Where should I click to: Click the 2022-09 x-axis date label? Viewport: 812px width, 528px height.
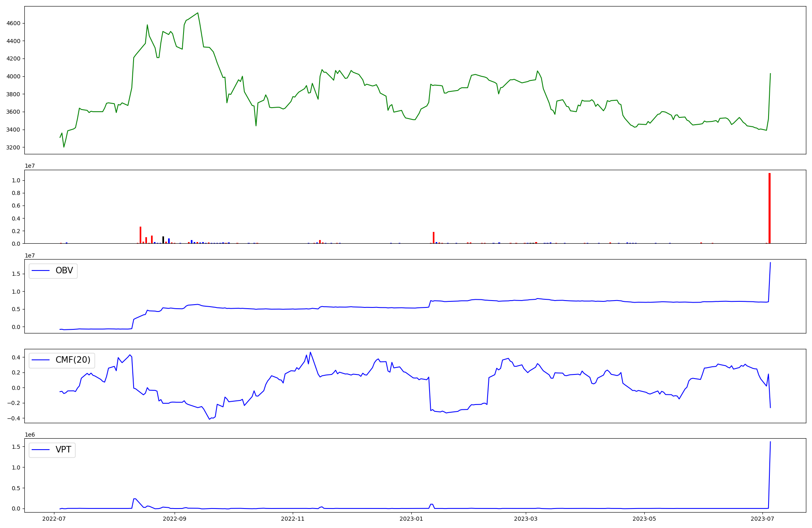[175, 519]
